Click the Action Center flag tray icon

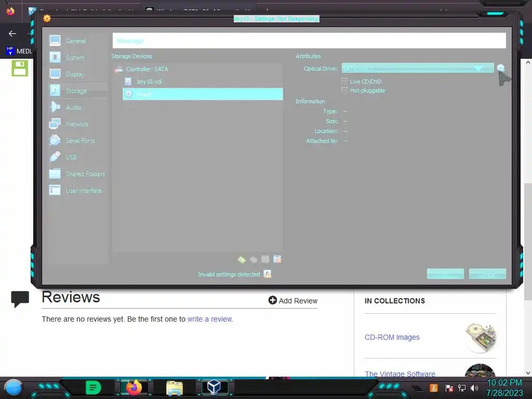click(x=449, y=388)
